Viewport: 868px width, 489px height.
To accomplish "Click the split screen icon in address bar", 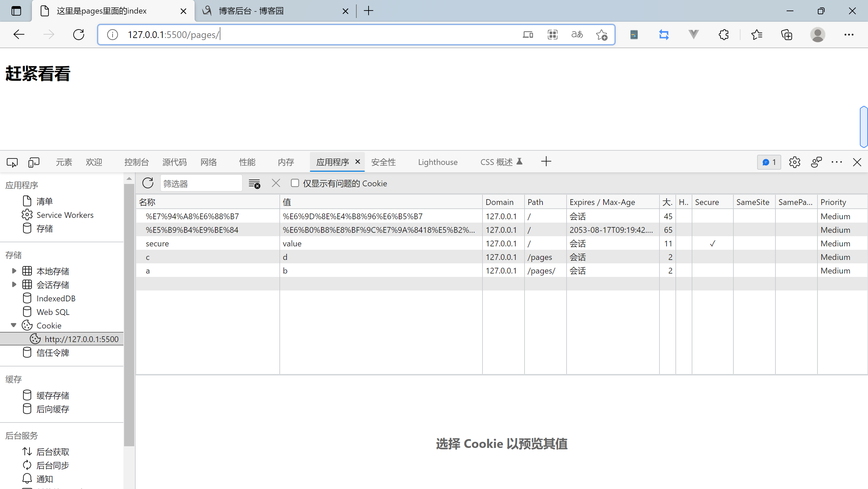I will click(528, 34).
